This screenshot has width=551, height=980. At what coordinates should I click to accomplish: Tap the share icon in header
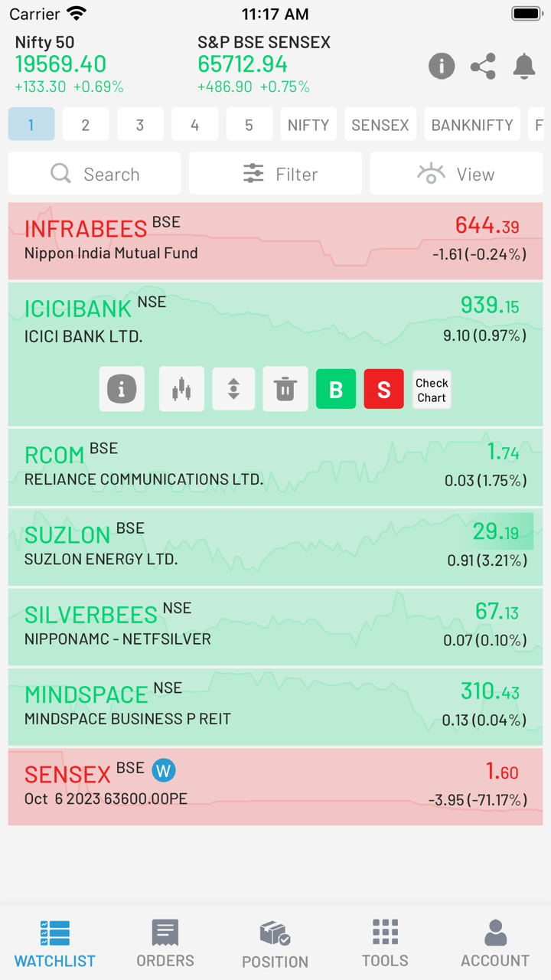click(x=483, y=67)
